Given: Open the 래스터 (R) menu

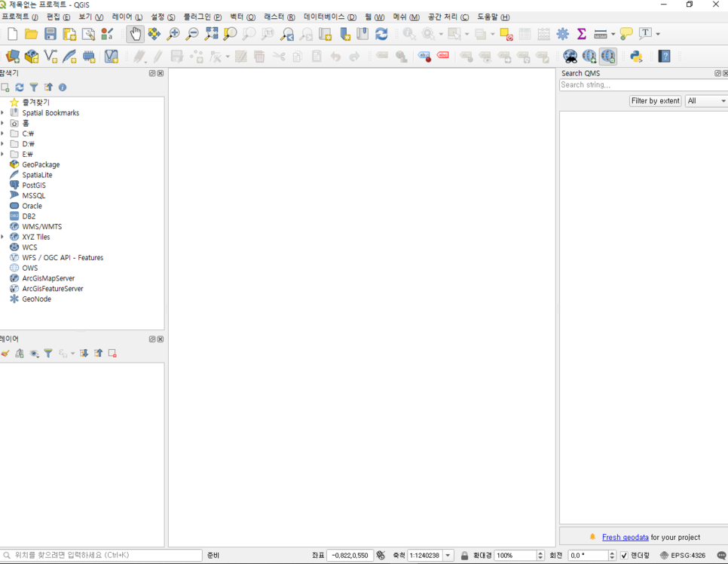Looking at the screenshot, I should pos(280,17).
